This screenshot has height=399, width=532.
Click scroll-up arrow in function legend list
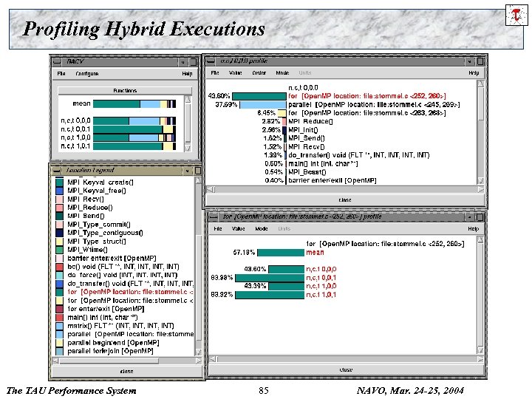(x=199, y=180)
